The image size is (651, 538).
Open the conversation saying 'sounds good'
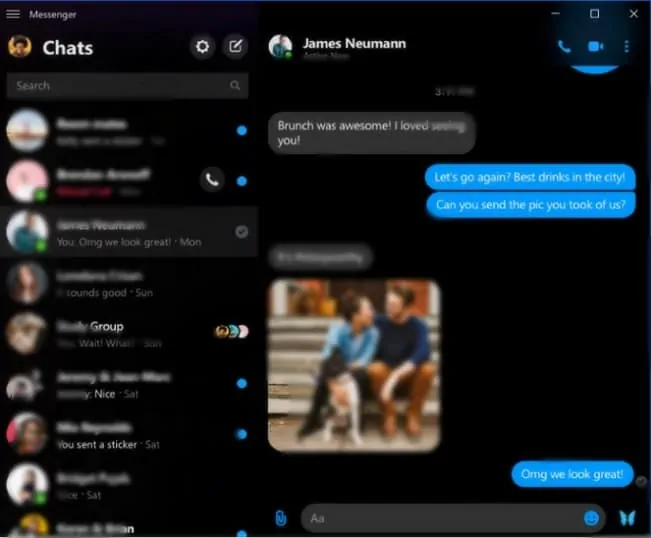point(127,283)
